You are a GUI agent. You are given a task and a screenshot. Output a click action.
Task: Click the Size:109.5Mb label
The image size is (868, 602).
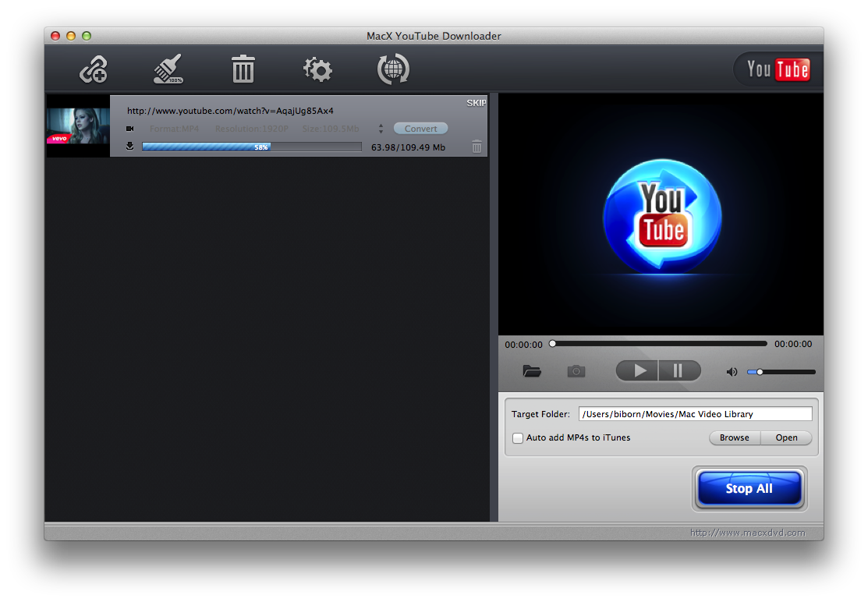pyautogui.click(x=331, y=129)
